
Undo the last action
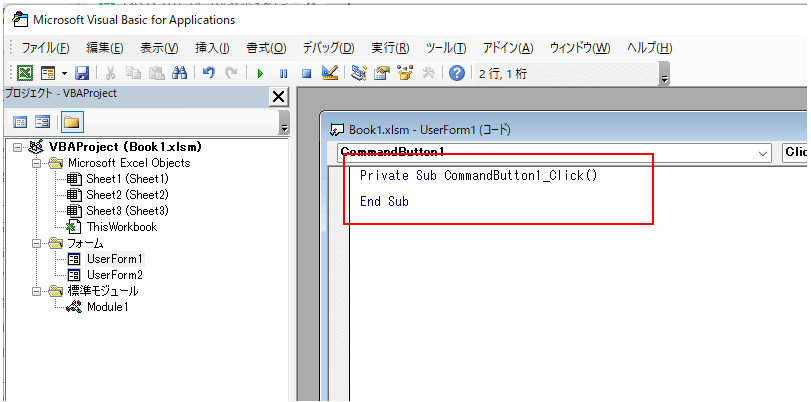coord(208,74)
